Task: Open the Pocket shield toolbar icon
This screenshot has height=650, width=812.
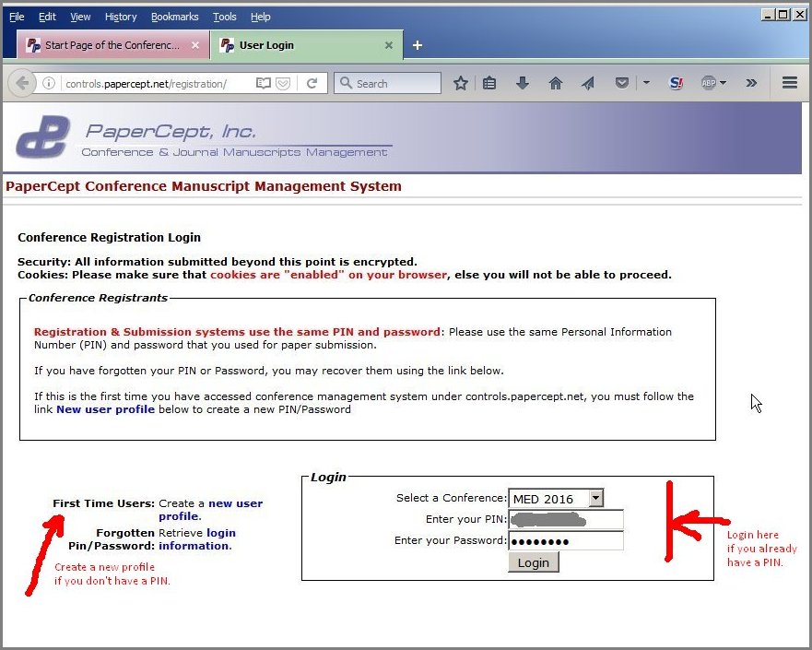Action: pos(622,83)
